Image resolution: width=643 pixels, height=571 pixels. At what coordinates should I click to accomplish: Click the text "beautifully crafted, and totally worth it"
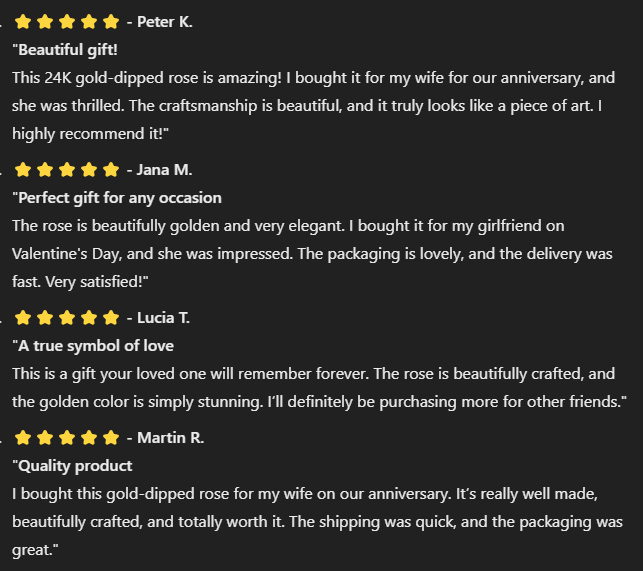click(148, 522)
